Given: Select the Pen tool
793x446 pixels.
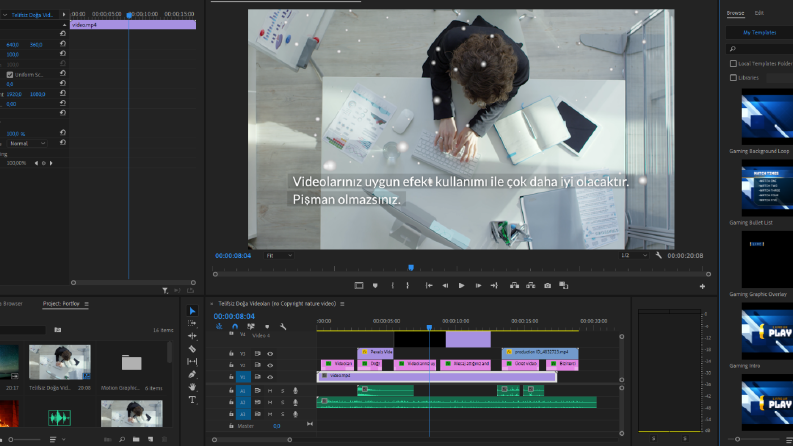Looking at the screenshot, I should coord(192,374).
